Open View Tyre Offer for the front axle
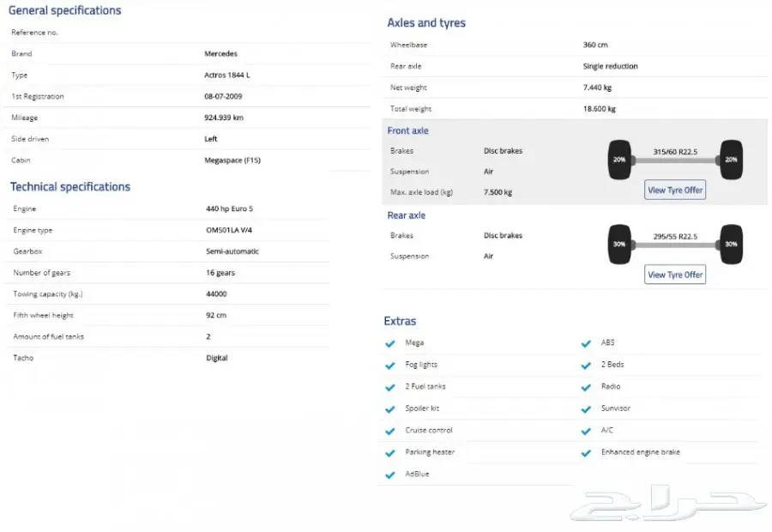Image resolution: width=772 pixels, height=532 pixels. 675,190
